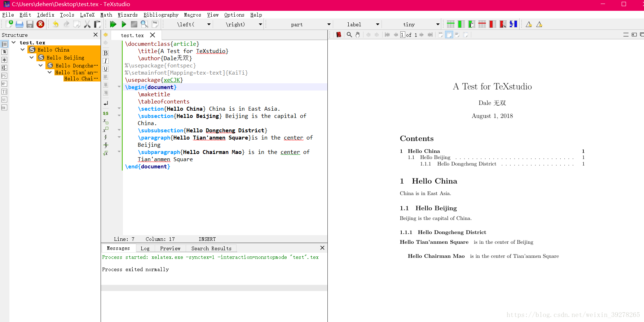Viewport: 644px width, 322px height.
Task: Open the Idefix menu
Action: pyautogui.click(x=45, y=15)
